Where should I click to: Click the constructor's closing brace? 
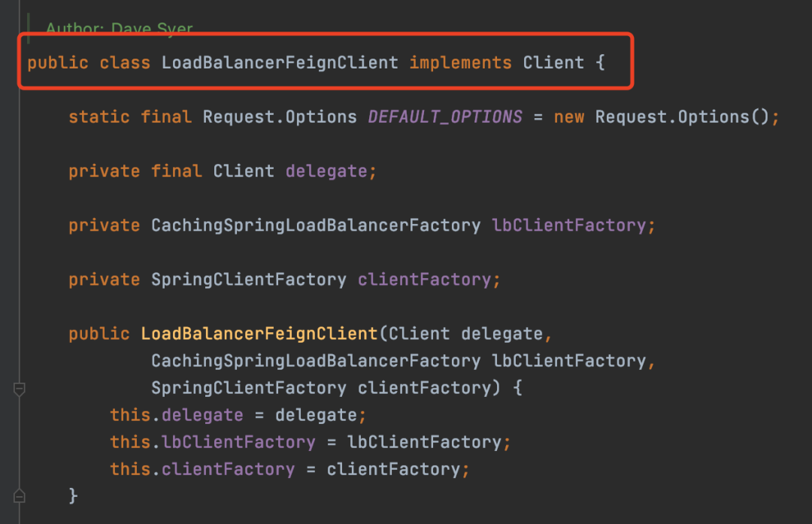73,496
